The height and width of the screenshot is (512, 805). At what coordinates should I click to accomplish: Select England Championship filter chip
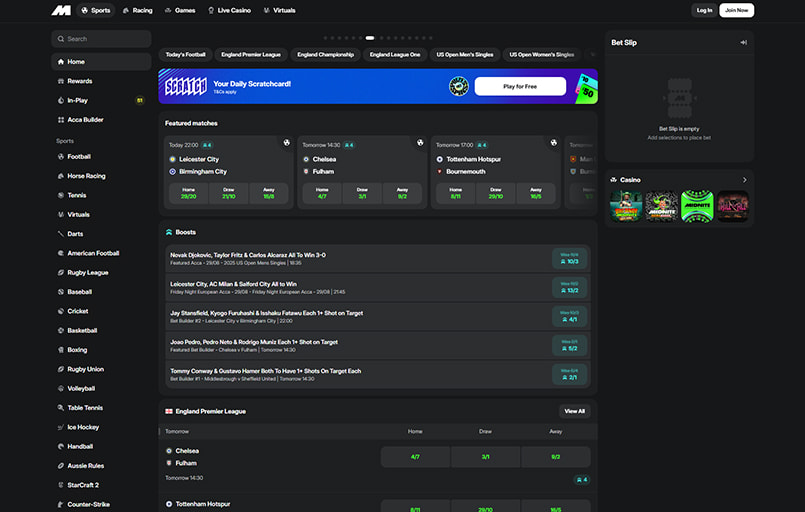pyautogui.click(x=325, y=54)
